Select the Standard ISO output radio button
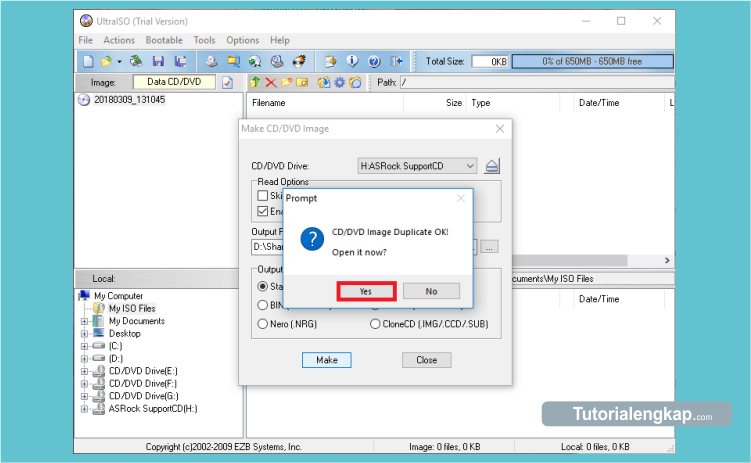Viewport: 751px width, 463px height. click(x=262, y=286)
